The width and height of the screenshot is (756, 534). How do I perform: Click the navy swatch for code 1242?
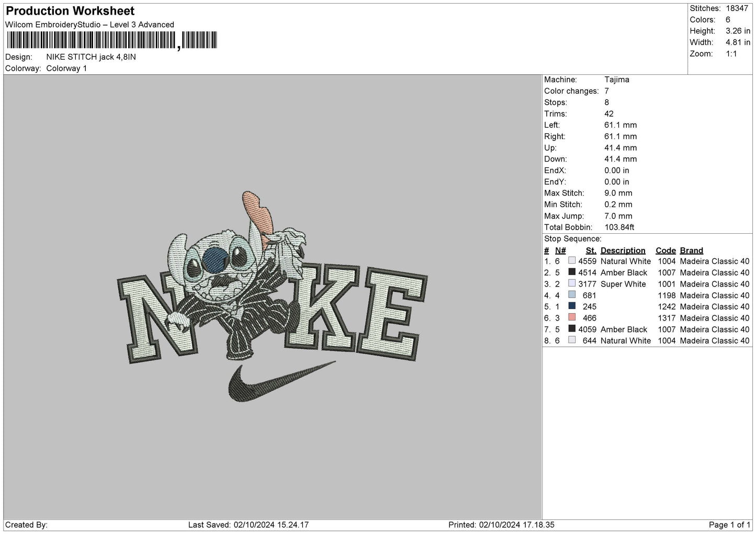[572, 306]
